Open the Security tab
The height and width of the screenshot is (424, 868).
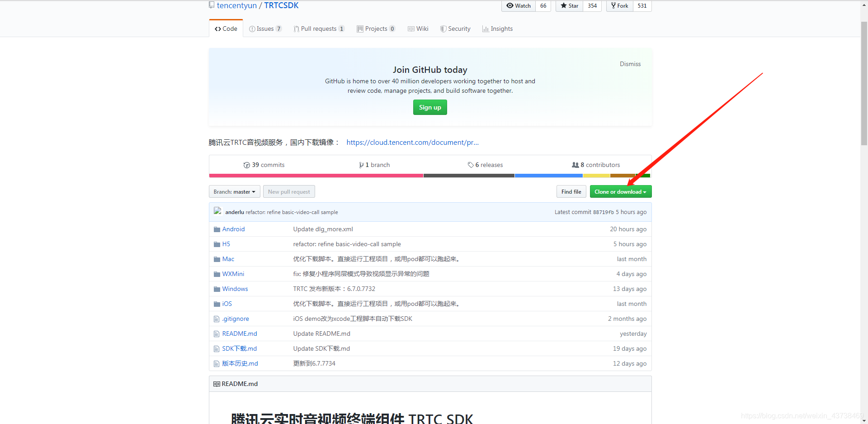[455, 29]
